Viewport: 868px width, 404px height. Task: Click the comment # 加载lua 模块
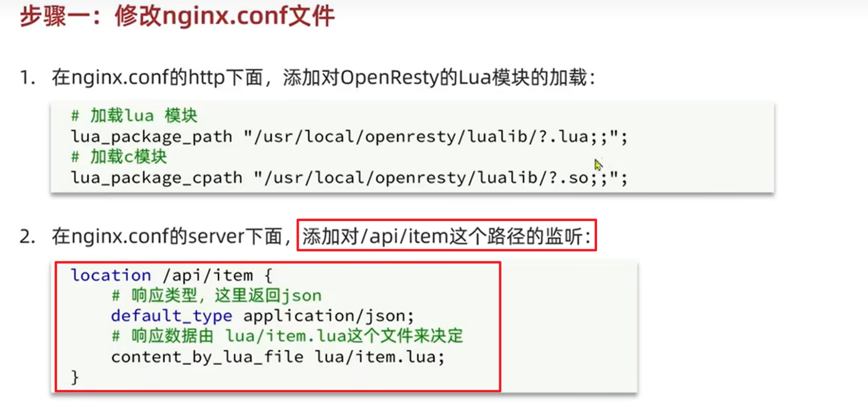tap(134, 116)
